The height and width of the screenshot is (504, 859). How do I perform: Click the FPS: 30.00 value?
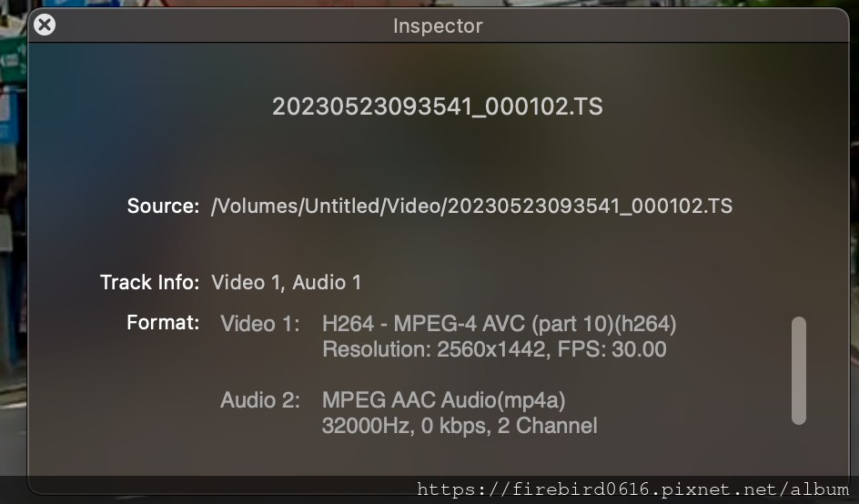click(610, 349)
